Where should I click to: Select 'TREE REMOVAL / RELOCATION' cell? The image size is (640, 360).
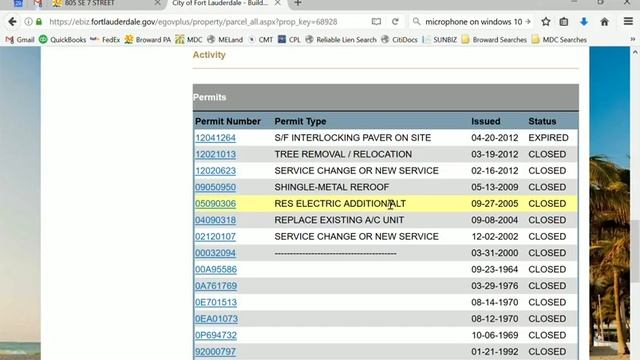click(343, 154)
